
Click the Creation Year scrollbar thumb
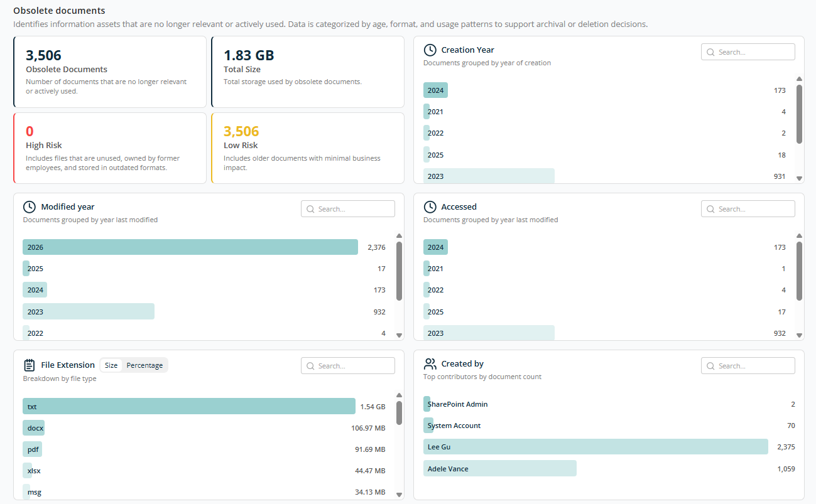coord(799,114)
